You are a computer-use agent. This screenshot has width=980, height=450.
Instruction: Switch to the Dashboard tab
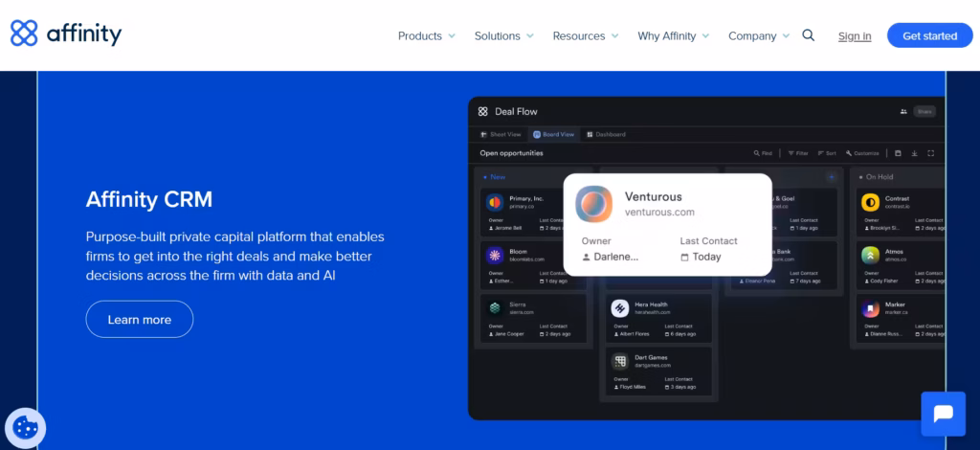(x=606, y=134)
